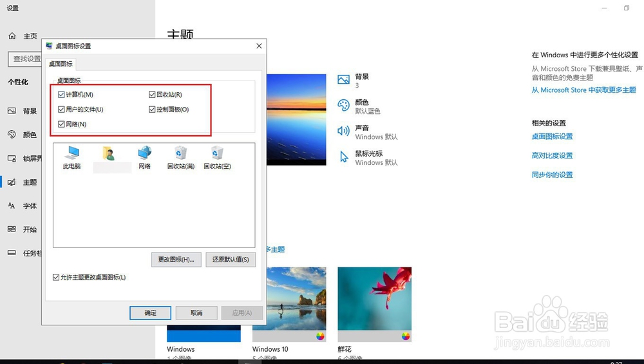The height and width of the screenshot is (364, 644).
Task: Click the 还原默认值(S) button
Action: [231, 260]
